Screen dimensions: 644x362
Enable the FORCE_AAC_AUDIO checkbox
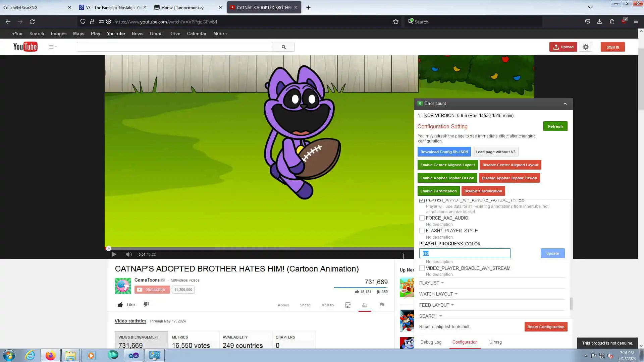coord(422,218)
